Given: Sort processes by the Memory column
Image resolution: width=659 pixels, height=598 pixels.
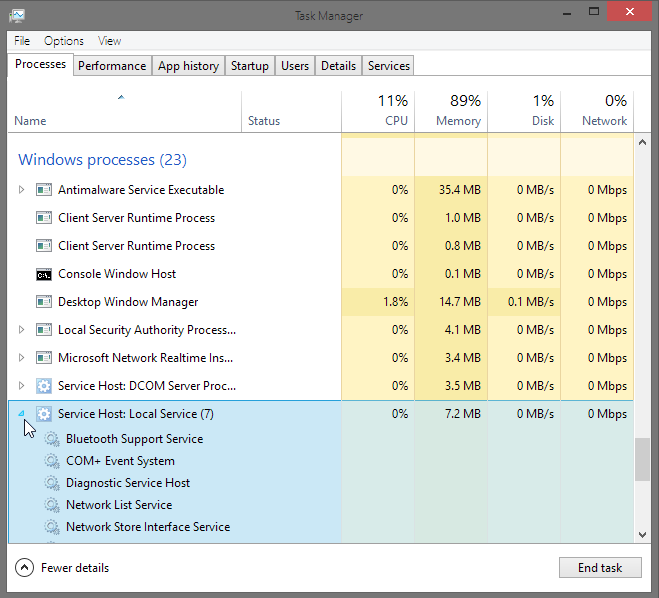Looking at the screenshot, I should pyautogui.click(x=451, y=111).
